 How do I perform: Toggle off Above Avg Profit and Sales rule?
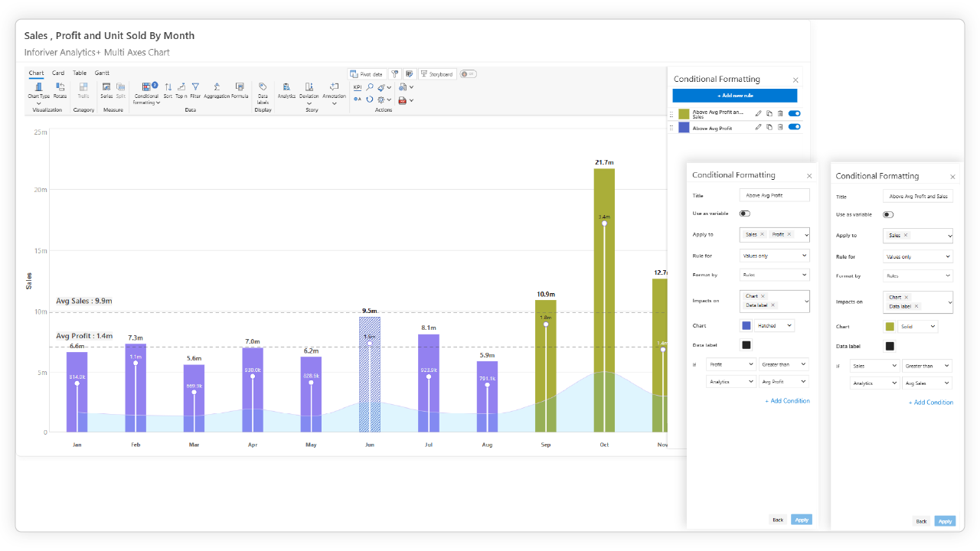(x=794, y=113)
